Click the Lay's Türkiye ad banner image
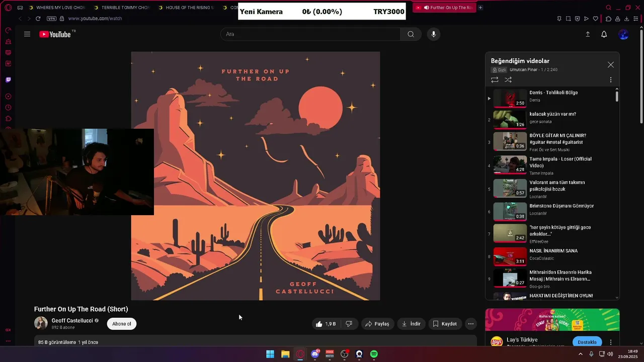Viewport: 644px width, 362px height. [552, 320]
